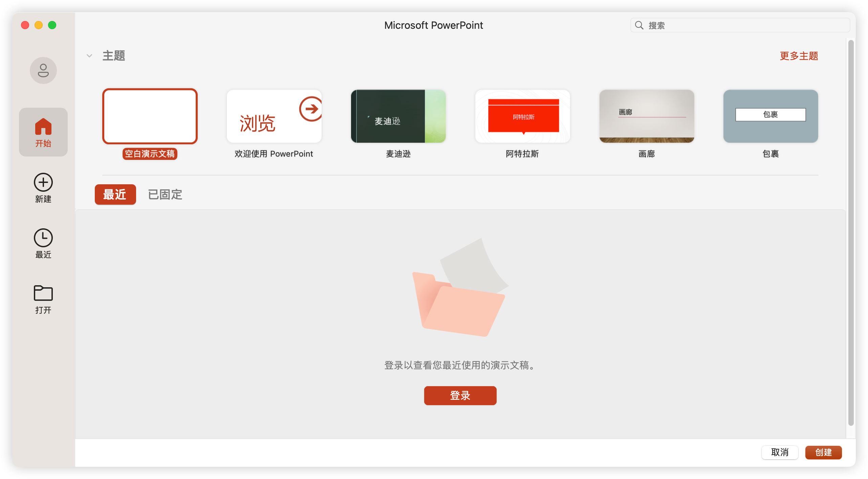Click the 麦迪逊 caption text
868x479 pixels.
pyautogui.click(x=398, y=154)
